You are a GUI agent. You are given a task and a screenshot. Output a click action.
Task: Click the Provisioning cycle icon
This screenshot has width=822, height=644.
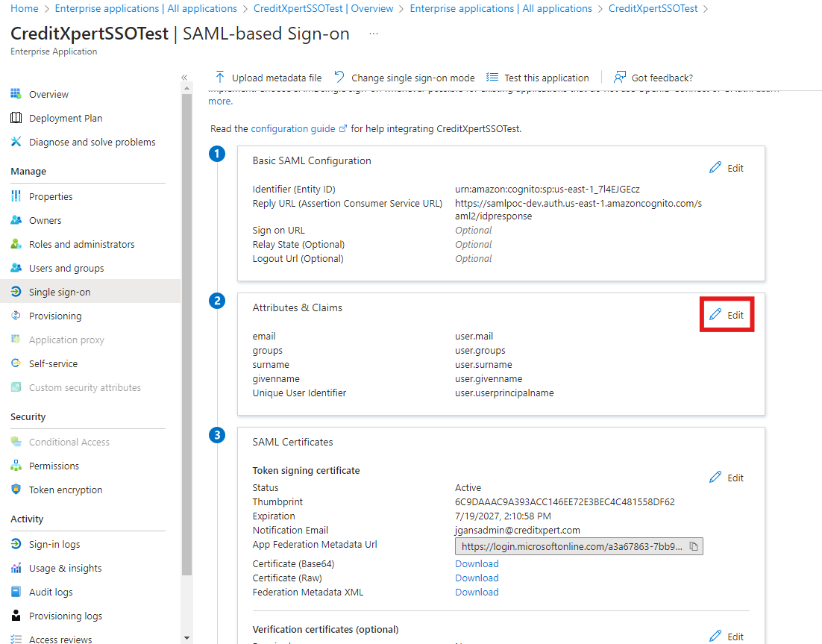pyautogui.click(x=16, y=316)
